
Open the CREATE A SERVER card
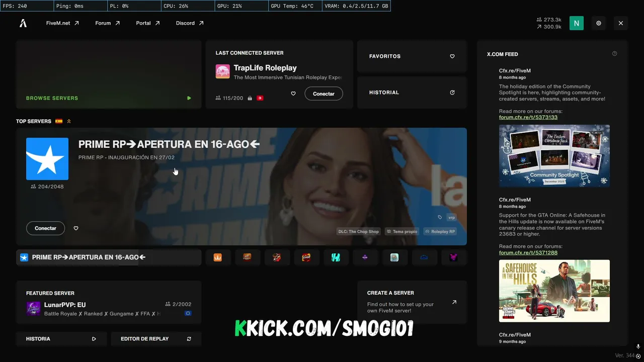point(412,302)
